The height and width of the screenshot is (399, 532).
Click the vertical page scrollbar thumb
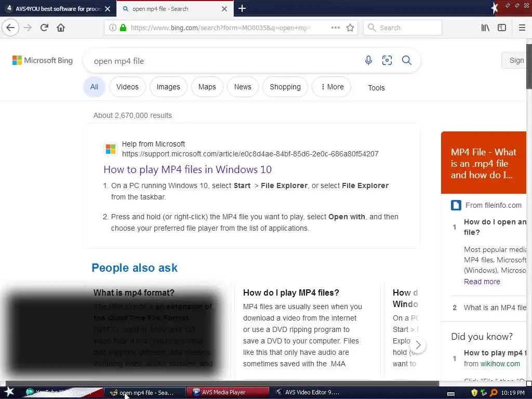pos(529,66)
